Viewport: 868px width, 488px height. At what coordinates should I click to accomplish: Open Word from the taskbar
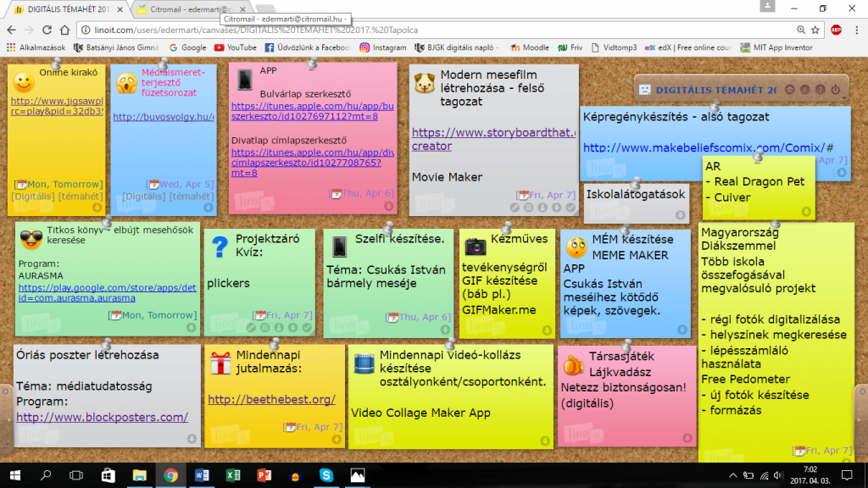tap(202, 475)
